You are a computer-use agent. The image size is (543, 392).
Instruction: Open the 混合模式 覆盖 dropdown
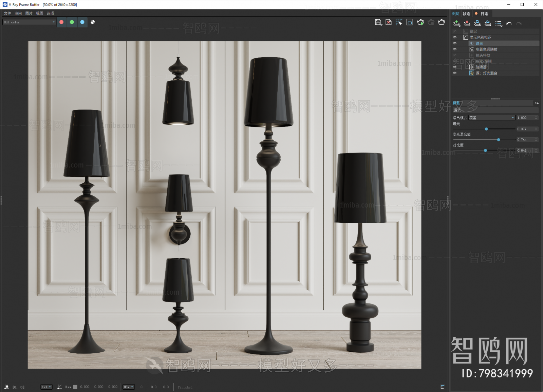pos(492,118)
